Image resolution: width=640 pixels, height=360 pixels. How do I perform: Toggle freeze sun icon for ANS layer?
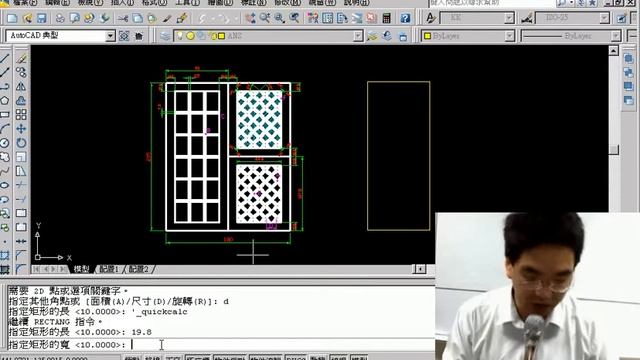pos(190,36)
